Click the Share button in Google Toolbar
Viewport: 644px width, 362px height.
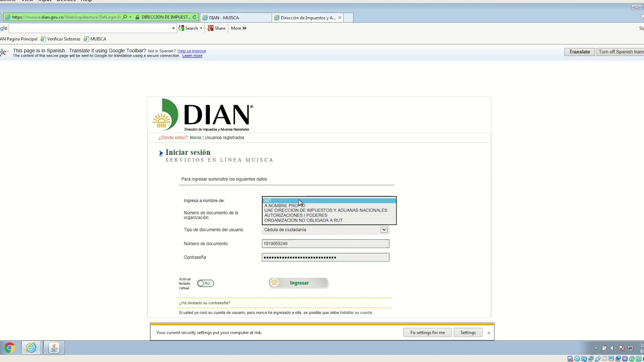[x=217, y=28]
